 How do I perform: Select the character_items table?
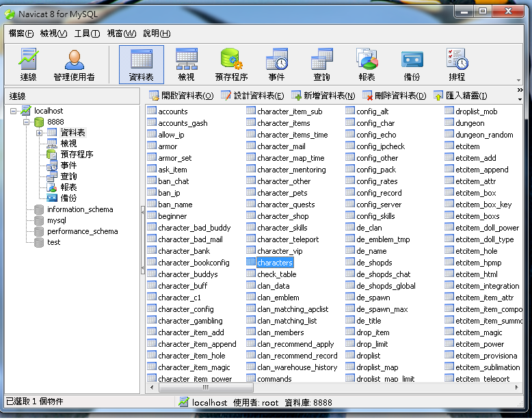[x=284, y=123]
